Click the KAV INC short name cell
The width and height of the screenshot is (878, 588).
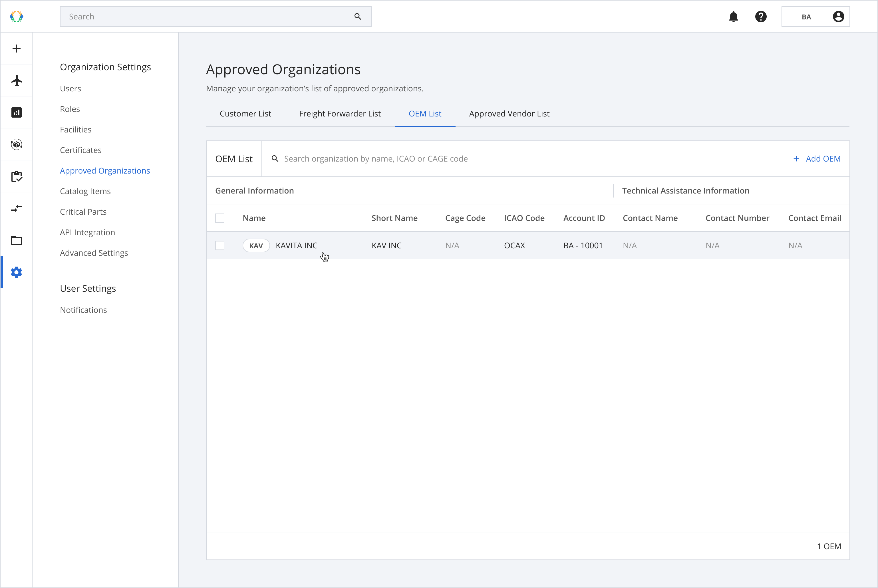pyautogui.click(x=386, y=246)
